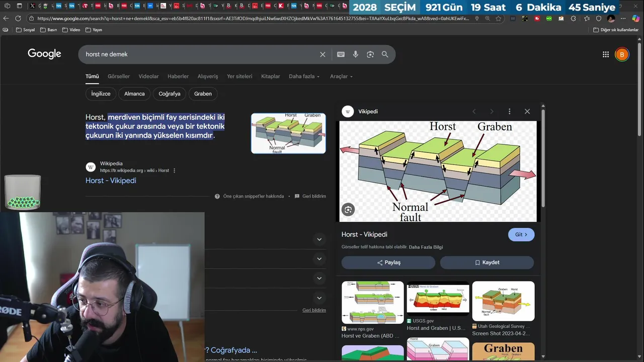Open the Sosyal bookmarks folder
644x362 pixels.
pos(26,30)
